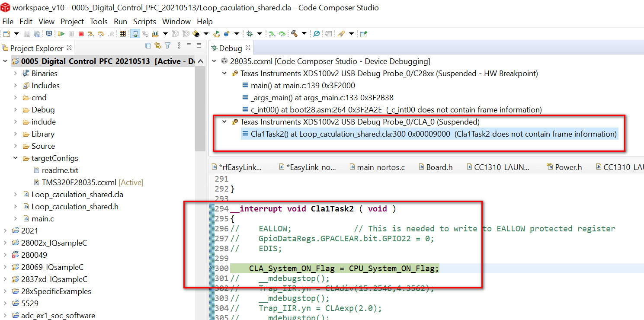Open the Help menu
Image resolution: width=644 pixels, height=320 pixels.
(x=205, y=22)
